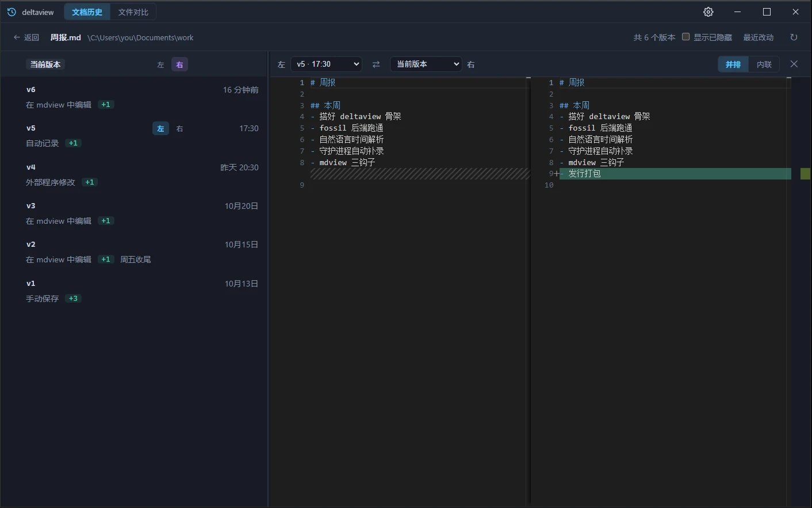This screenshot has width=812, height=508.
Task: Switch to 文档历史 tab
Action: coord(87,12)
